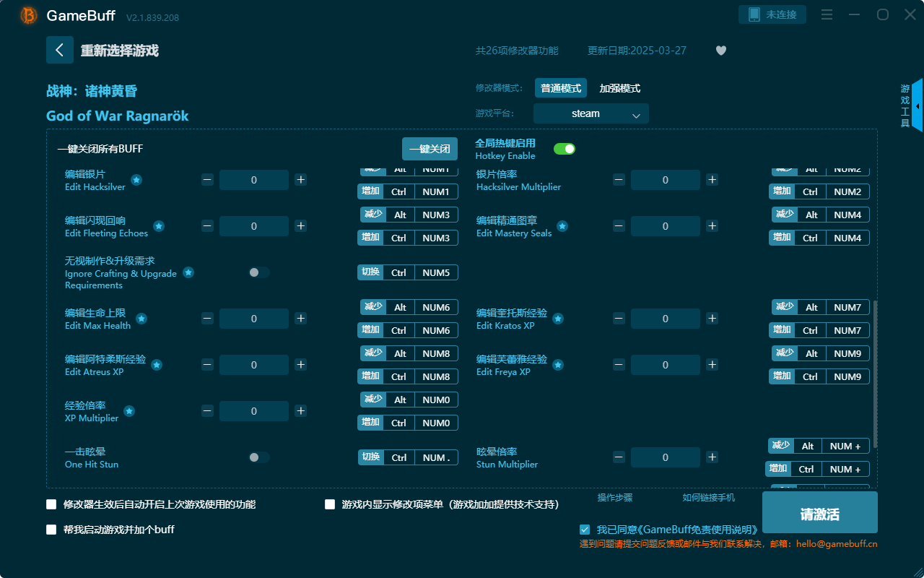
Task: Open the steam game platform dropdown
Action: tap(590, 113)
